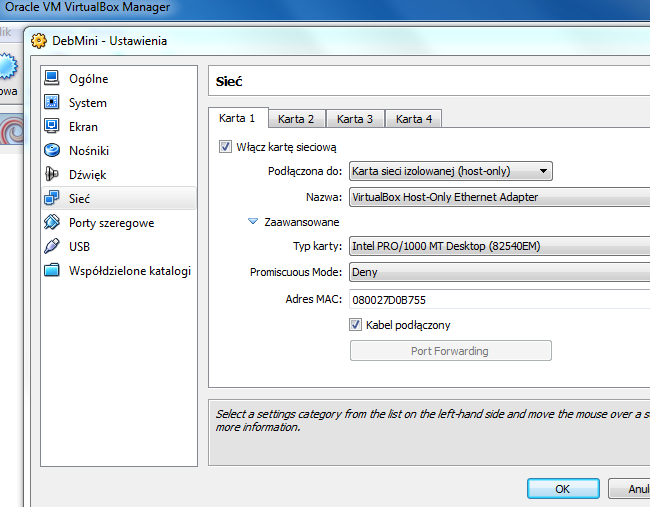Image resolution: width=650 pixels, height=507 pixels.
Task: Open Promiscuous Mode dropdown
Action: pyautogui.click(x=500, y=272)
